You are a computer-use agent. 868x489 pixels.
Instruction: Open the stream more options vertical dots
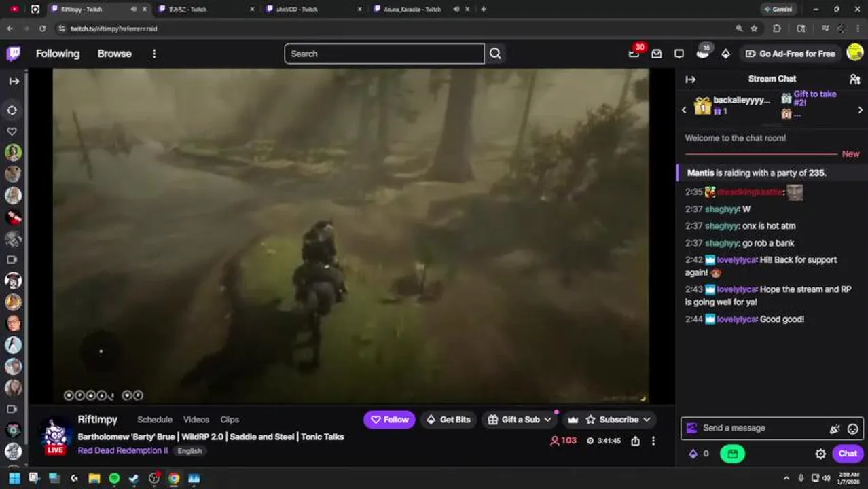pyautogui.click(x=653, y=441)
